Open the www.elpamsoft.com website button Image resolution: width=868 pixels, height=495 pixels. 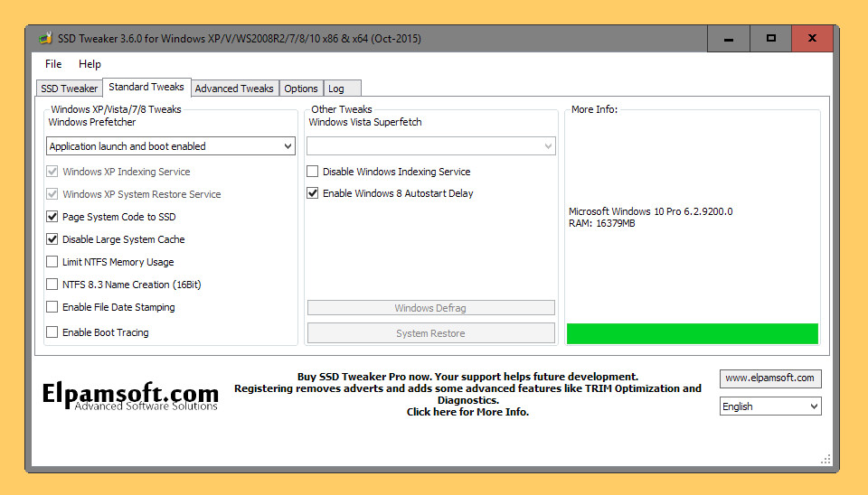point(770,378)
